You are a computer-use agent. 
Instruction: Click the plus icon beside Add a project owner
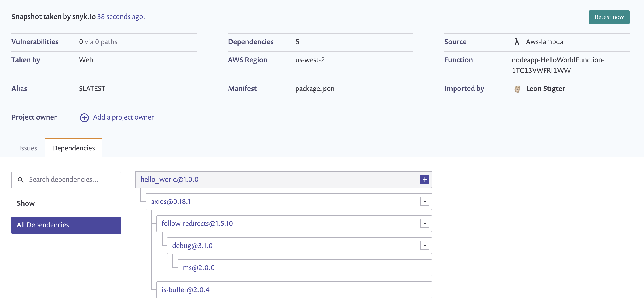coord(84,117)
